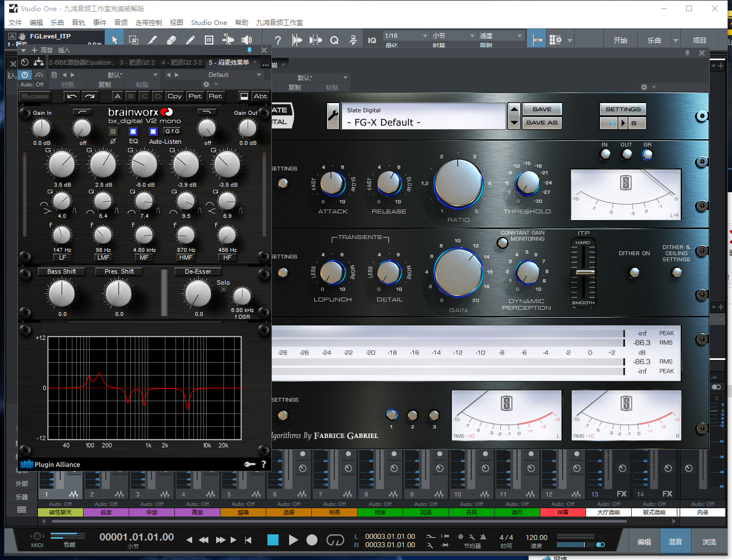This screenshot has height=560, width=732.
Task: Toggle the Loop button in transport
Action: point(335,539)
